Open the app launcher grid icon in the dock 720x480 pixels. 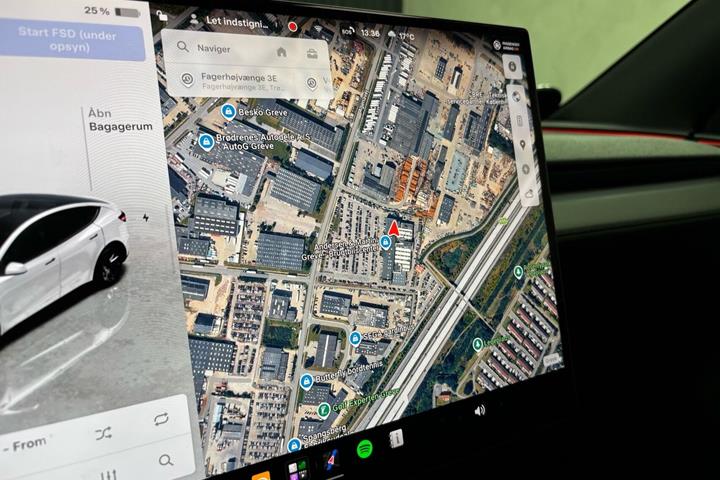tap(297, 470)
